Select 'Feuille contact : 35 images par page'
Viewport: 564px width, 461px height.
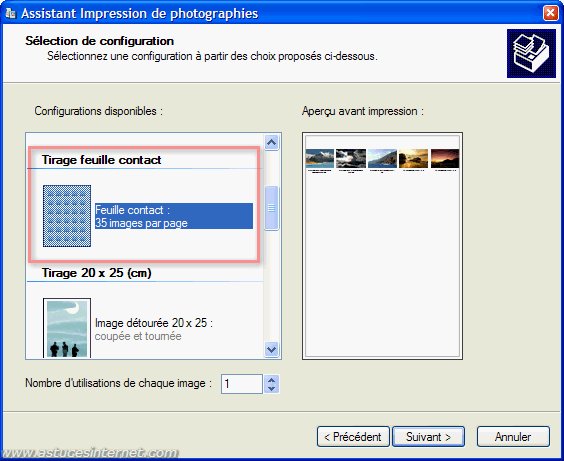(x=174, y=216)
